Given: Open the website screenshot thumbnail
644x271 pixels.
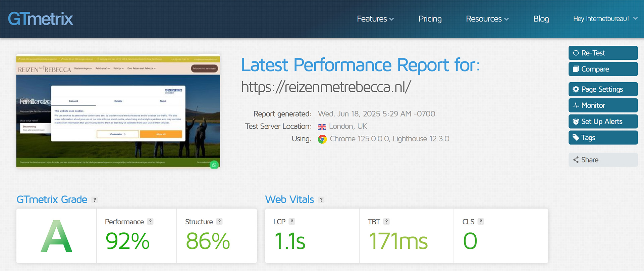Looking at the screenshot, I should click(118, 111).
